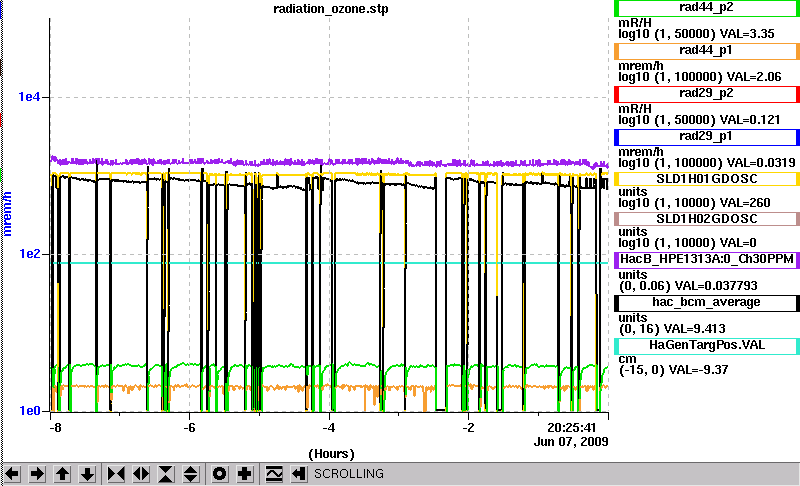Viewport: 800px width, 486px height.
Task: Click the -6 hours axis tick label
Action: (x=189, y=427)
